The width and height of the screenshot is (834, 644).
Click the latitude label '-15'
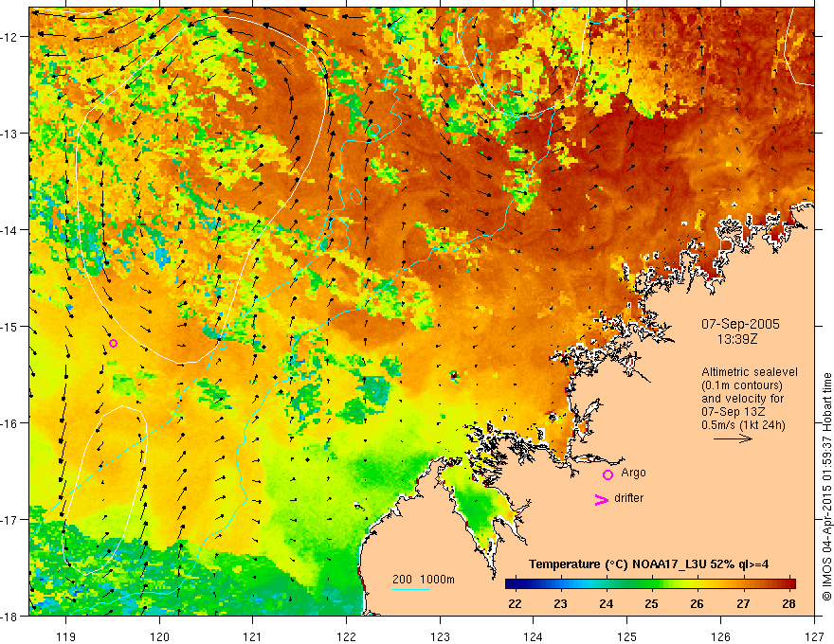click(10, 326)
